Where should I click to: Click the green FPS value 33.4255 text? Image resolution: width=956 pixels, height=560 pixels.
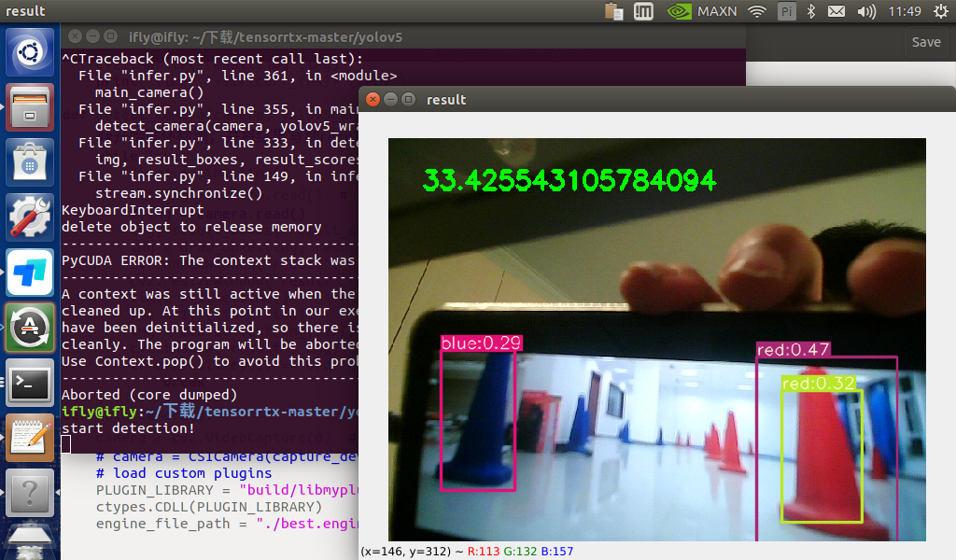point(569,180)
